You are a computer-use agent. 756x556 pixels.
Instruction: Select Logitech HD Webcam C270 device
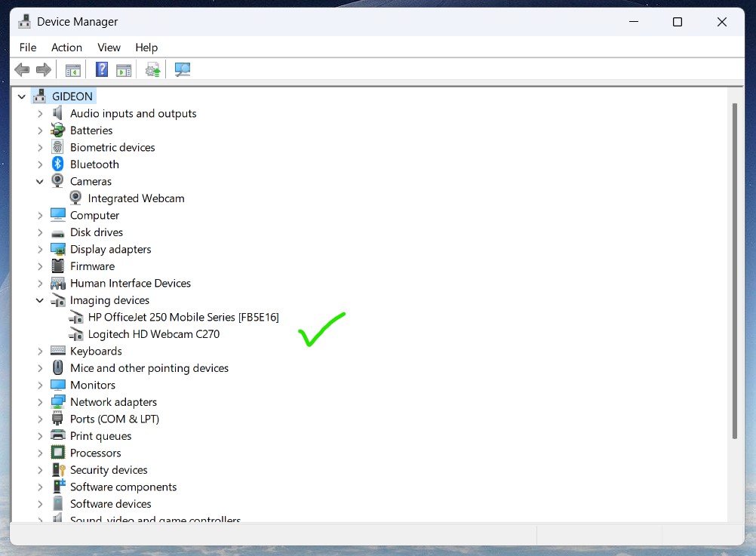point(153,334)
